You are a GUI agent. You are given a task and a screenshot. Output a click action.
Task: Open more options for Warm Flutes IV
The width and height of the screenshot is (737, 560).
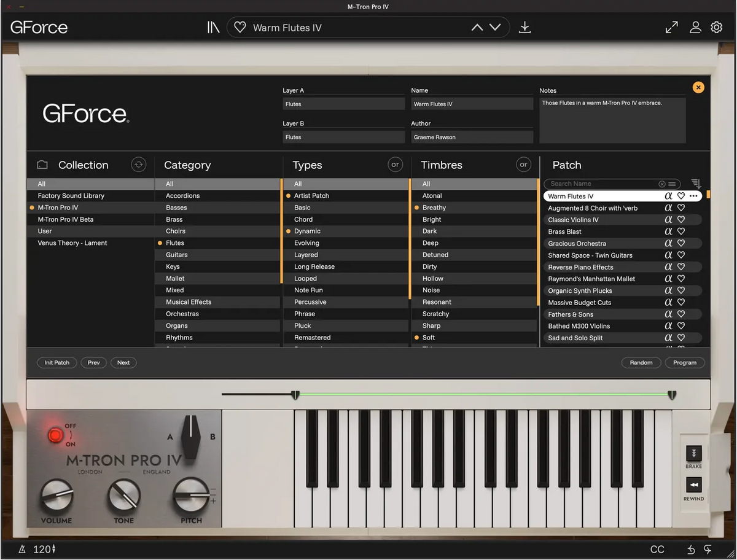click(693, 196)
